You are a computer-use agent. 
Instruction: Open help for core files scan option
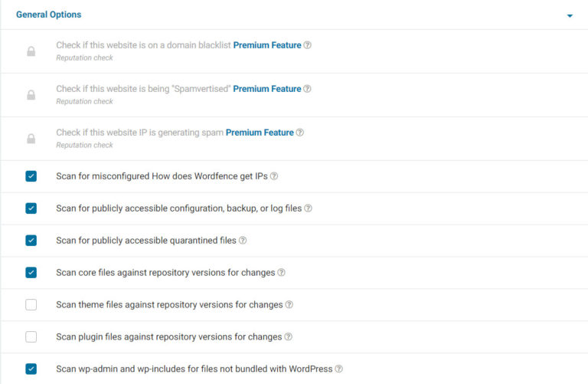click(282, 273)
